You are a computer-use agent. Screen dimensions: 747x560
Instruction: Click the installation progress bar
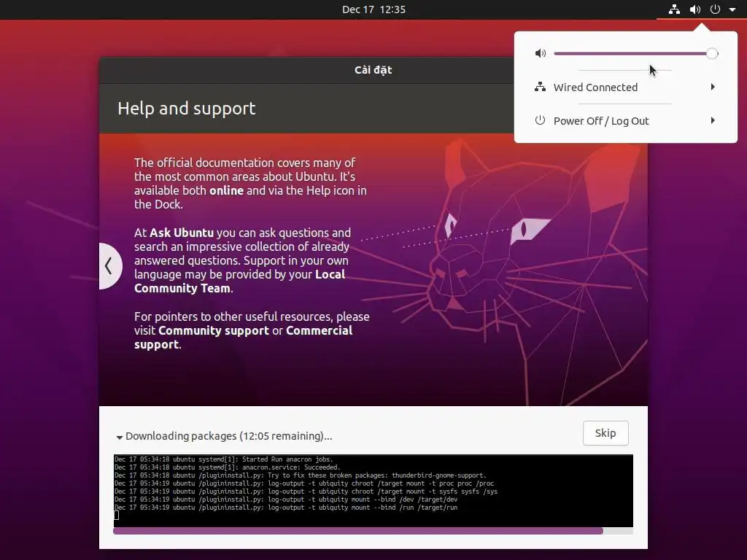(373, 531)
